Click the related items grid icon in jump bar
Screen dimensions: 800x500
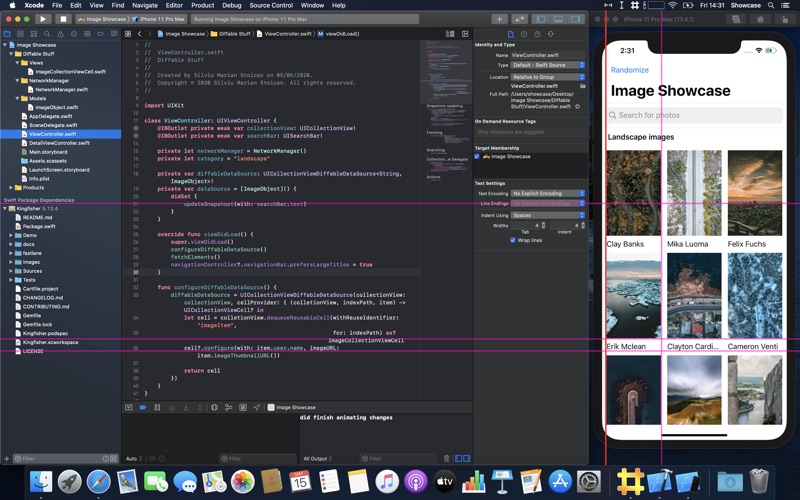coord(128,34)
